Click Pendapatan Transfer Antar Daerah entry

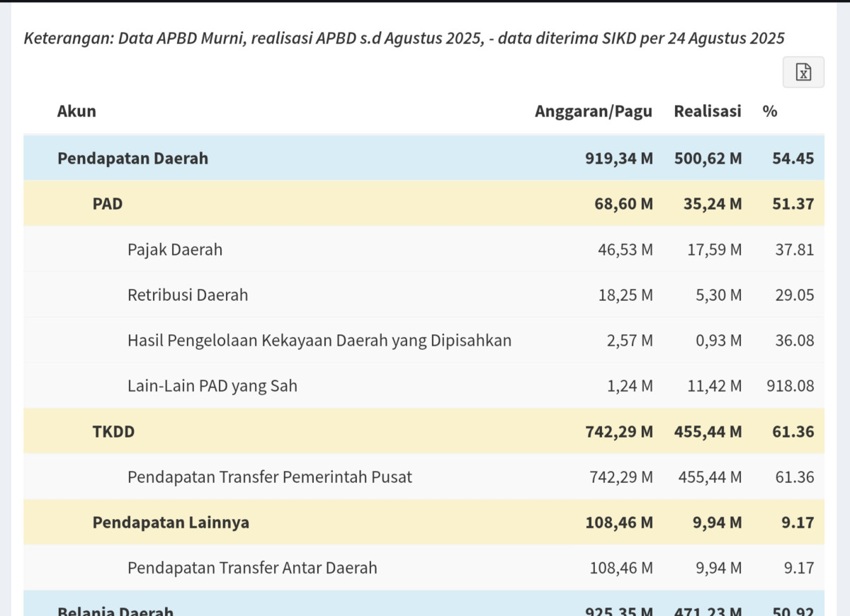252,568
